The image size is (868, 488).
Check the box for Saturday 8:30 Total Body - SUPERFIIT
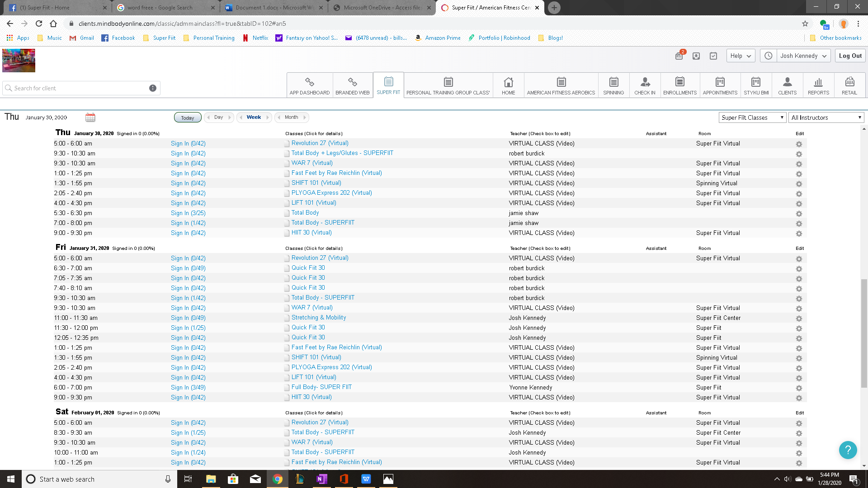pyautogui.click(x=287, y=433)
